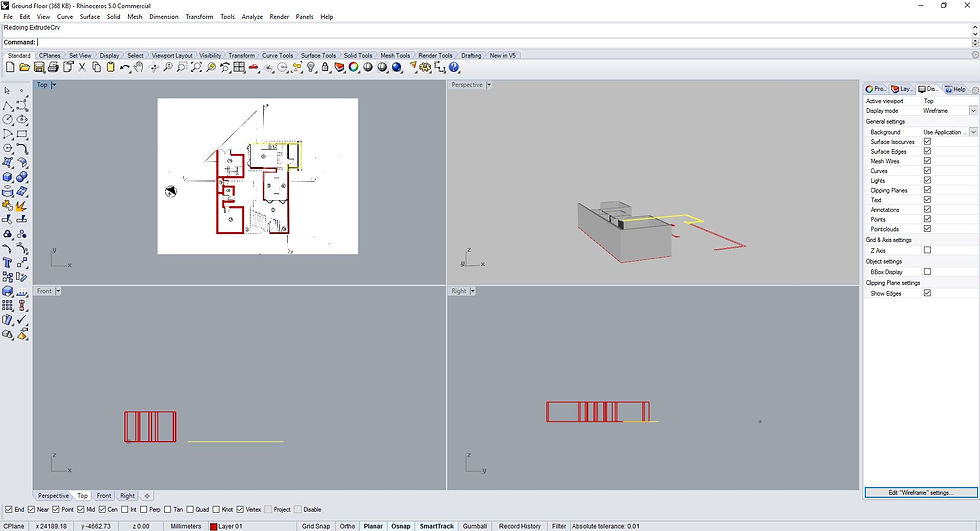Toggle the End osnap checkbox
This screenshot has height=531, width=980.
tap(9, 509)
